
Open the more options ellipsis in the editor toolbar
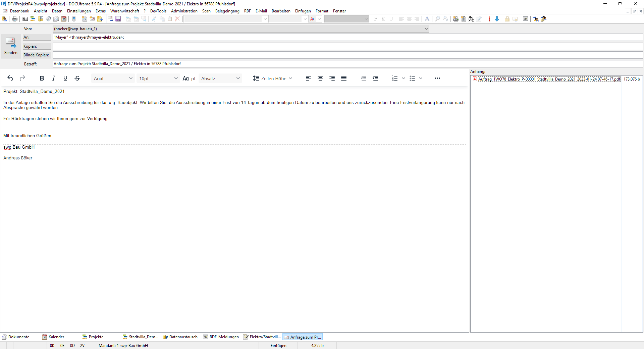point(437,78)
